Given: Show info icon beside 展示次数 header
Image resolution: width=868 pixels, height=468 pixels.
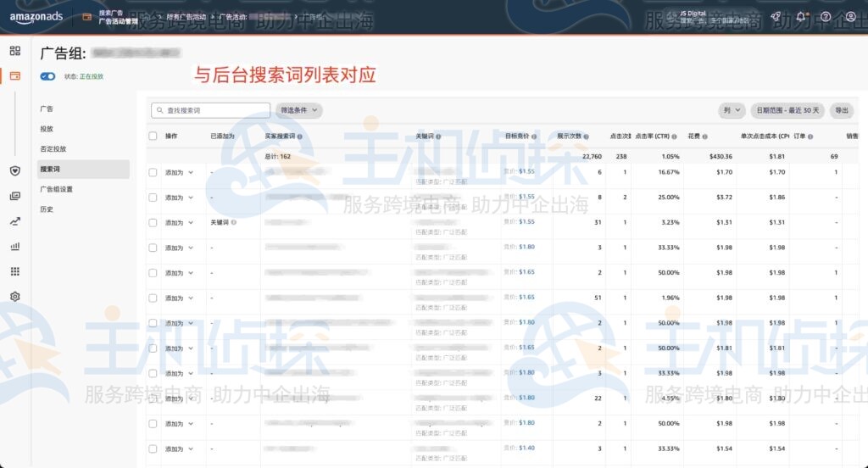Looking at the screenshot, I should point(587,136).
